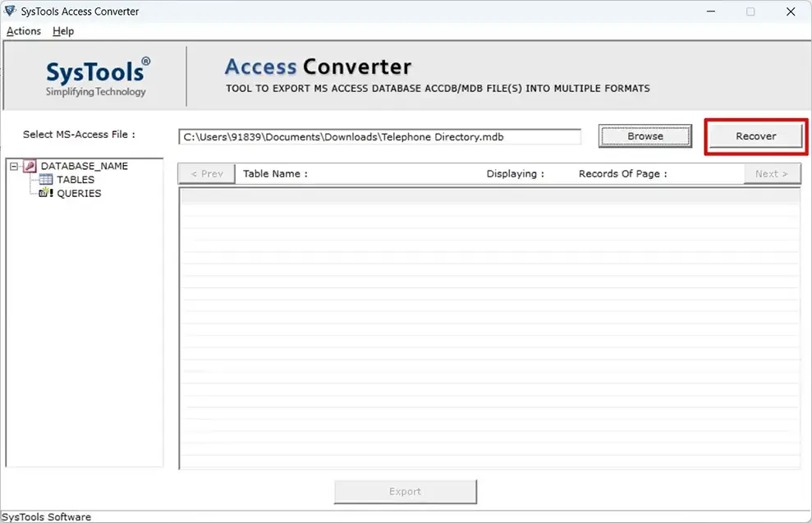Click the MS-Access file path field
Screen dimensions: 812x523
tap(379, 137)
